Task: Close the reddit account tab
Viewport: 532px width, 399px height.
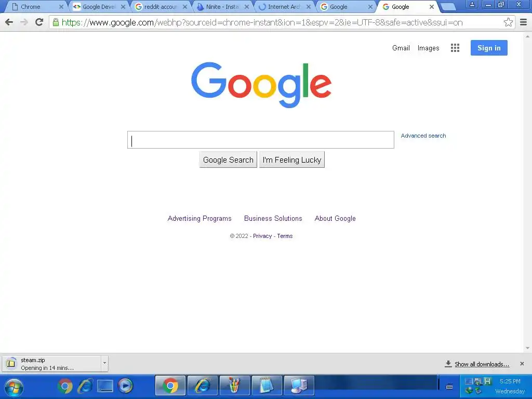Action: point(185,7)
